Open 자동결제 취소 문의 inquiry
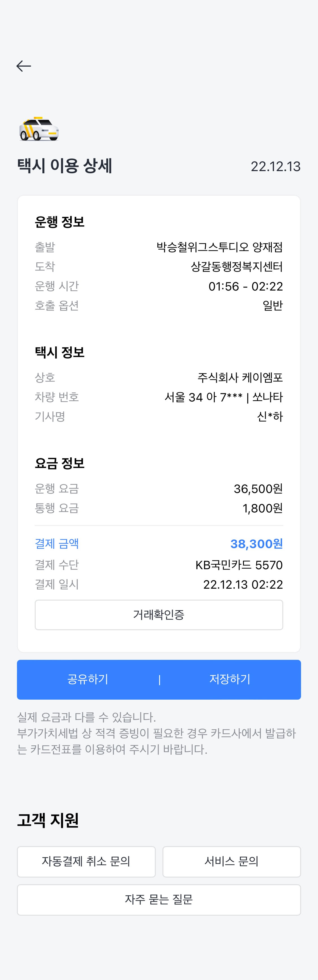 [86, 862]
